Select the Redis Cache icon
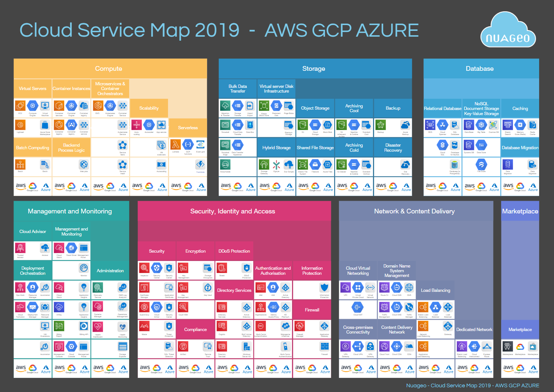The height and width of the screenshot is (392, 554). 533,125
